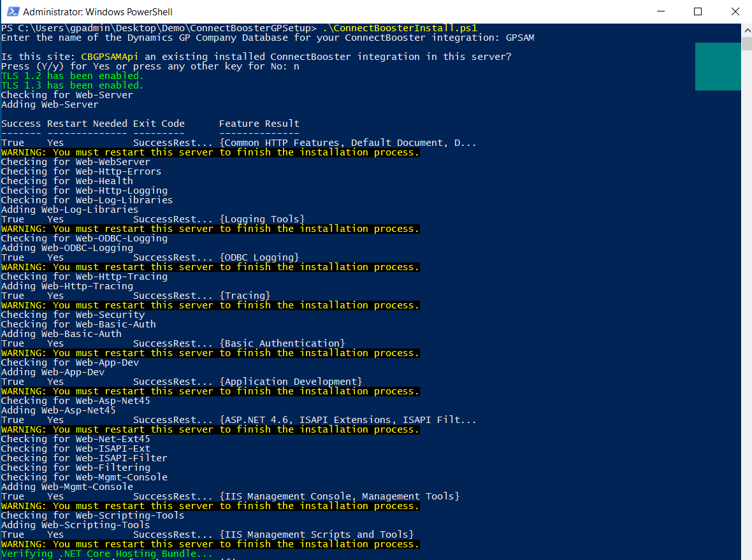Click the {ODBC Logging} feature result
Screen dimensions: 752x560
(x=259, y=257)
